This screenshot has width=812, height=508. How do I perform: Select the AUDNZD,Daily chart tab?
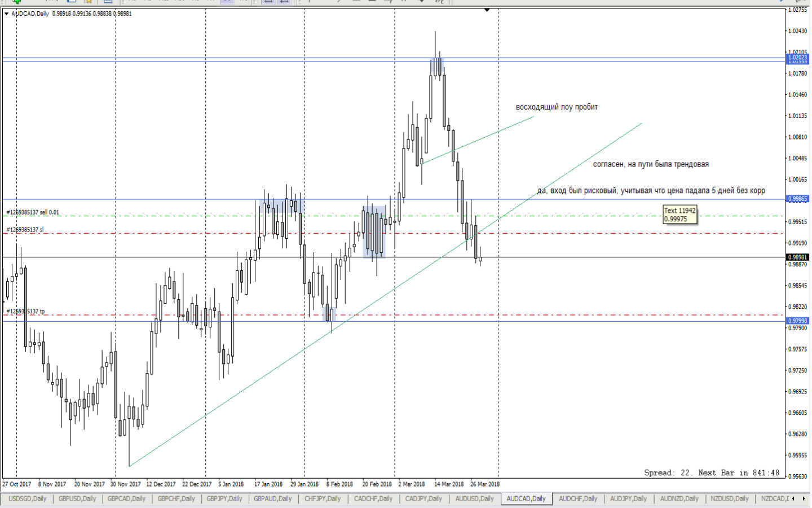[x=679, y=499]
